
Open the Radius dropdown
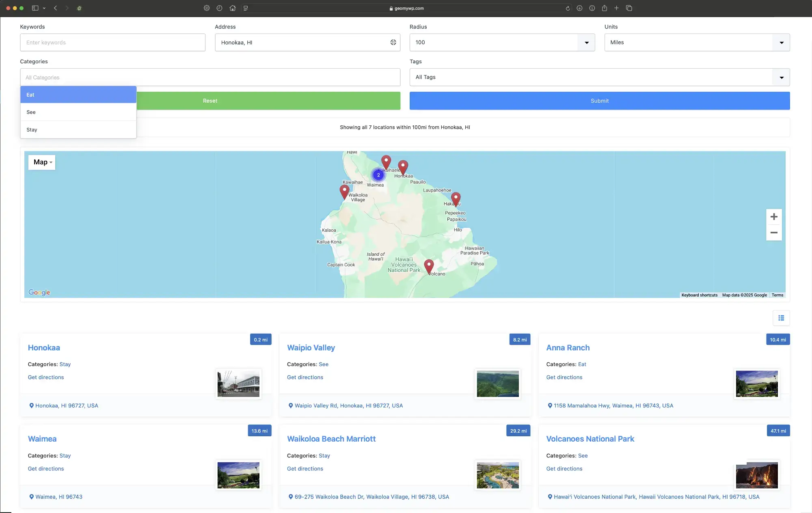point(502,42)
